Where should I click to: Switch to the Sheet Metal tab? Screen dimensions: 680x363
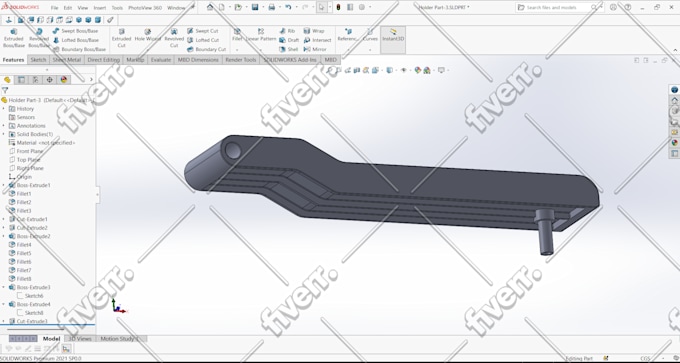tap(67, 60)
